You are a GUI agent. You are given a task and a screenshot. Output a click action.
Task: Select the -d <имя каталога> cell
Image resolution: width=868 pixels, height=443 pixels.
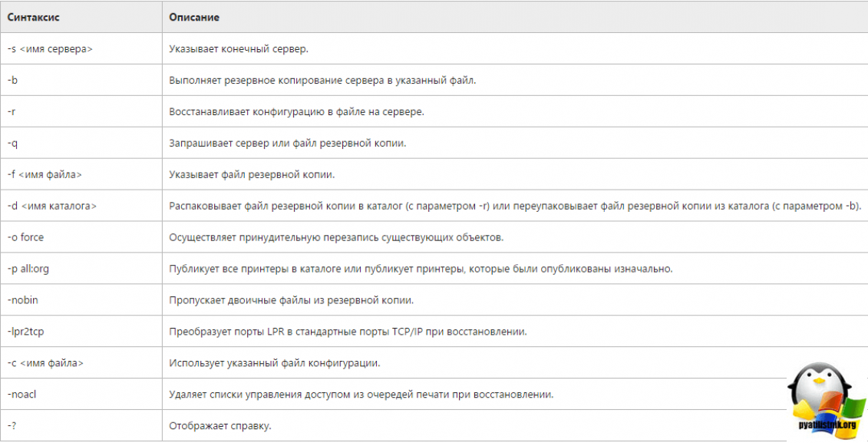point(51,206)
